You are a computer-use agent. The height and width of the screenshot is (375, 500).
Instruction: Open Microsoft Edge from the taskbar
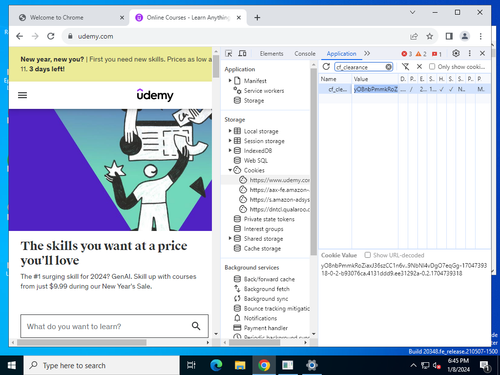tap(216, 365)
